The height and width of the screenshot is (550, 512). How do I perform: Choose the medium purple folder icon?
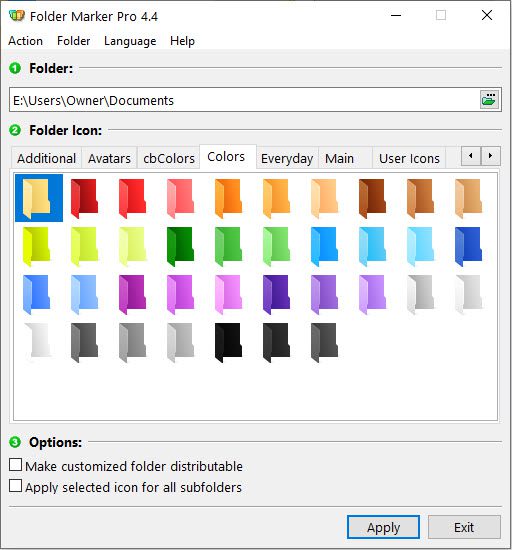click(324, 294)
